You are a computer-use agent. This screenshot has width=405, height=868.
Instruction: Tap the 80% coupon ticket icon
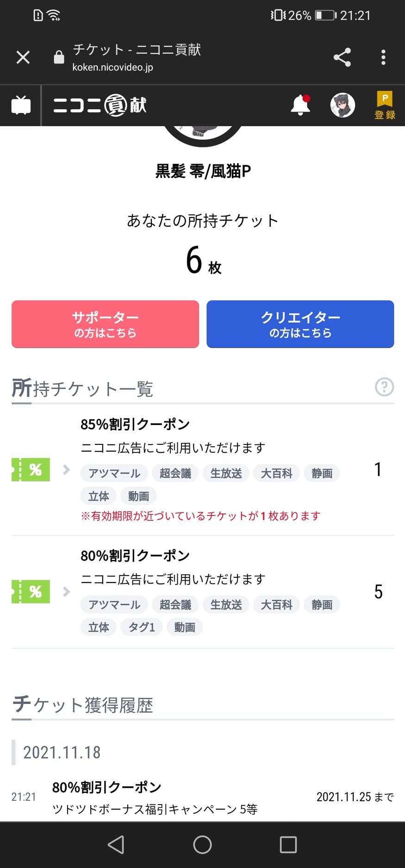point(31,592)
